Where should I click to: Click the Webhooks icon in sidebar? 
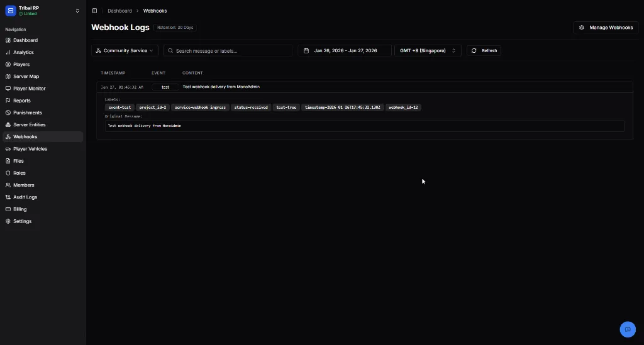point(8,136)
